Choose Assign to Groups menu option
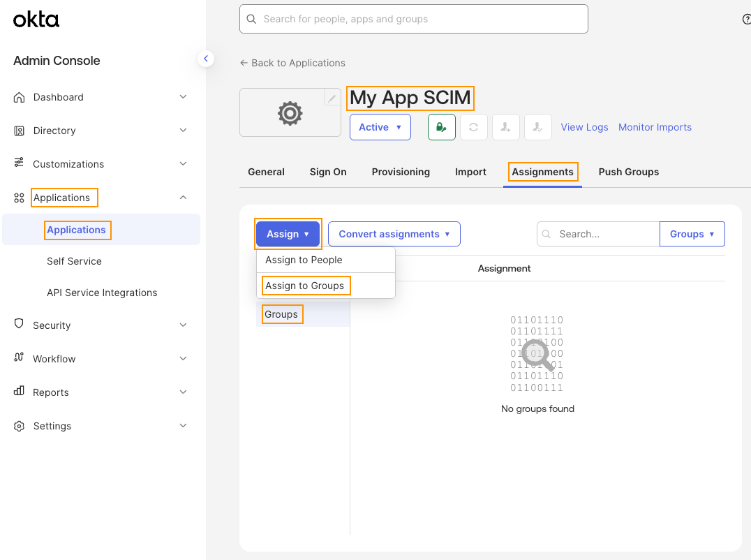Screen dimensions: 751x560 (x=326, y=286)
